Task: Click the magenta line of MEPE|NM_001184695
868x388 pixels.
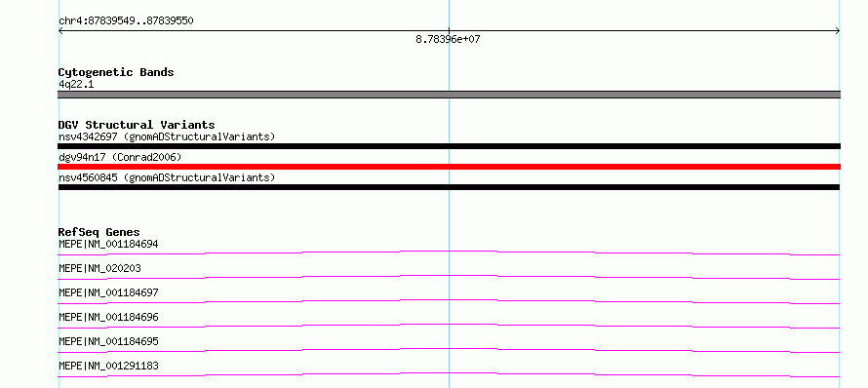Action: (449, 350)
